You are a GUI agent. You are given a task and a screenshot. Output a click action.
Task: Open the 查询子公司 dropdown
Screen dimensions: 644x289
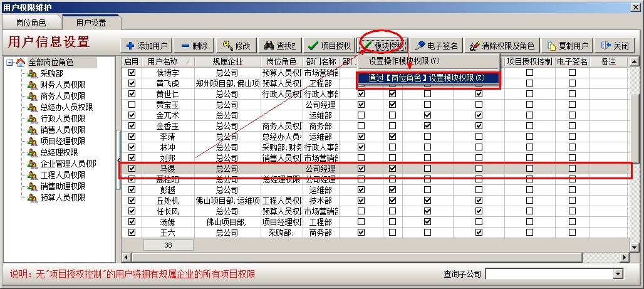(x=618, y=274)
